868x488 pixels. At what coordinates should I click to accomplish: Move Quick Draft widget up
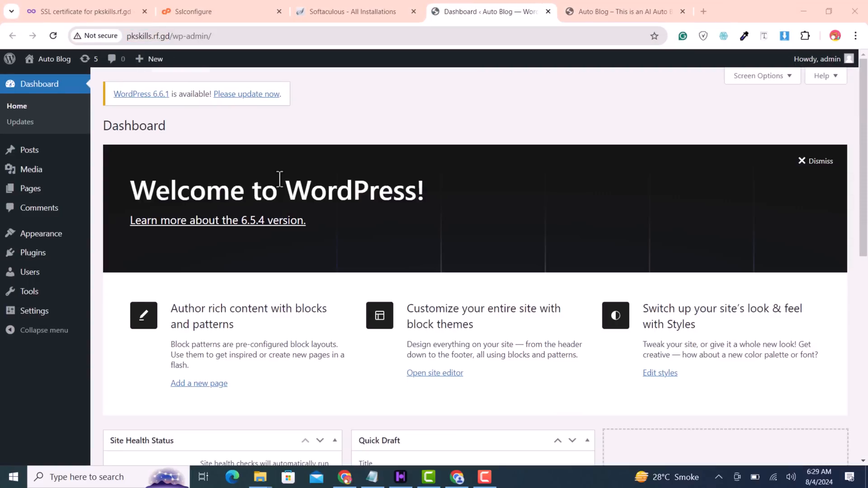(x=558, y=440)
